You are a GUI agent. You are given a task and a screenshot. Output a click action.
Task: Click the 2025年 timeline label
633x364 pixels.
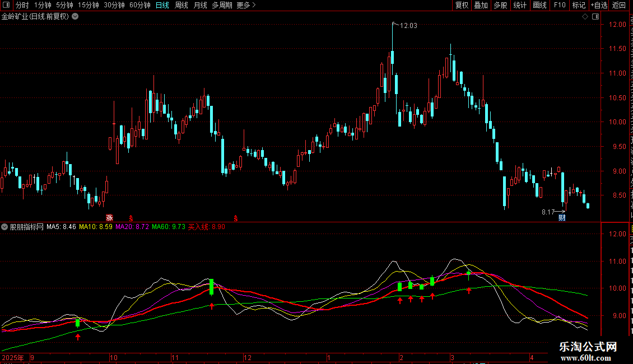[13, 357]
